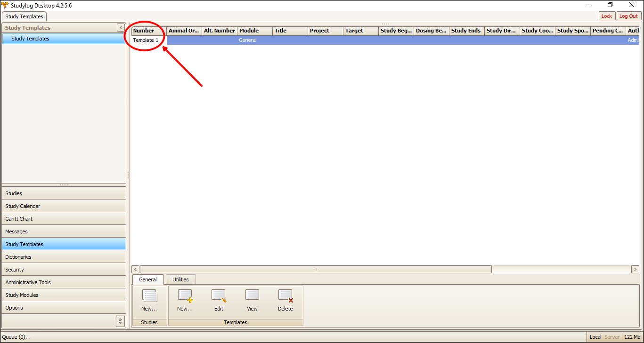Screen dimensions: 644x343
Task: Sort by the Target column header
Action: 361,31
